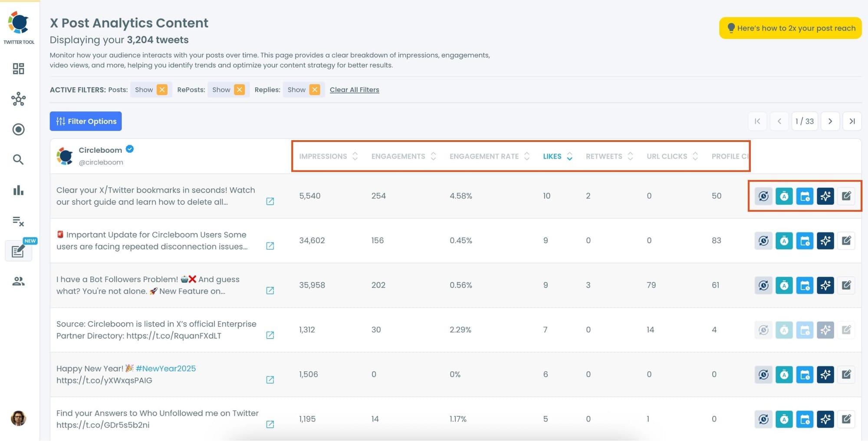Open the dashboard grid icon in sidebar
This screenshot has width=868, height=441.
coord(18,69)
